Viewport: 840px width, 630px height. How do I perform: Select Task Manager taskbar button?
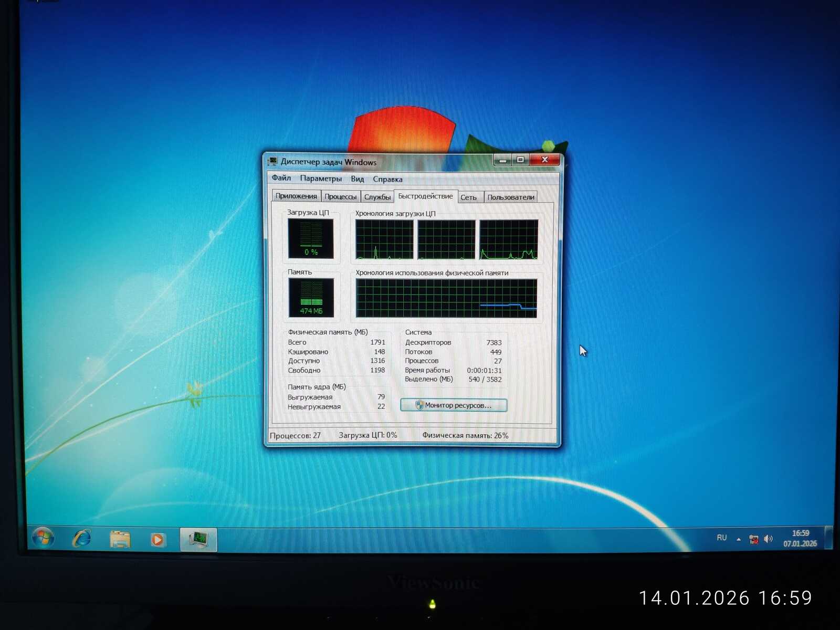198,539
